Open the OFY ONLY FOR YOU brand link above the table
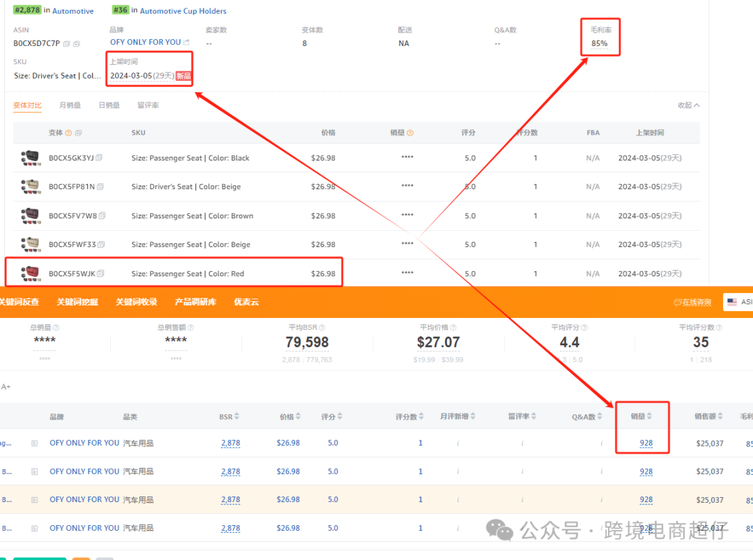The height and width of the screenshot is (560, 753). [x=146, y=43]
